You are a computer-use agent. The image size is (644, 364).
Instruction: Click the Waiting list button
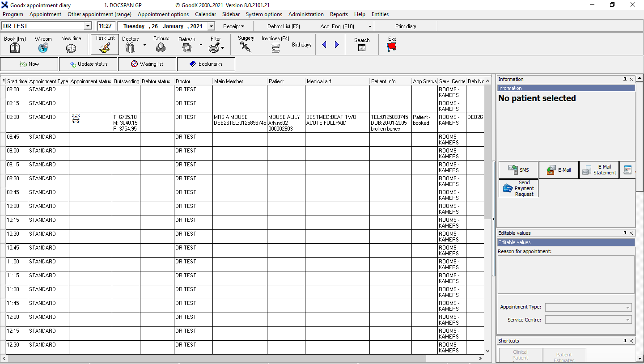click(147, 64)
